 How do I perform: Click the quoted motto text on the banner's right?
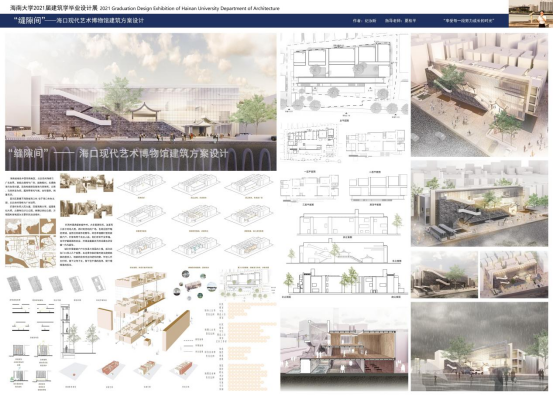coord(468,21)
